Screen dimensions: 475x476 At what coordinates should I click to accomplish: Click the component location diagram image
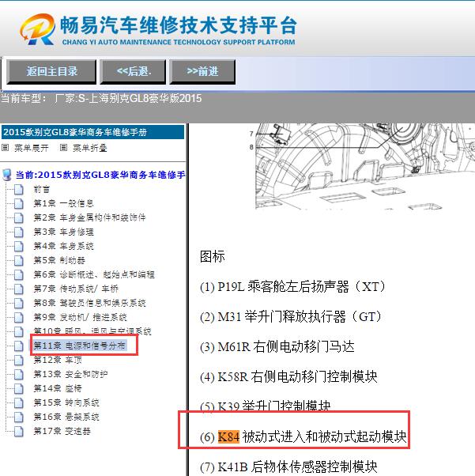pyautogui.click(x=363, y=166)
